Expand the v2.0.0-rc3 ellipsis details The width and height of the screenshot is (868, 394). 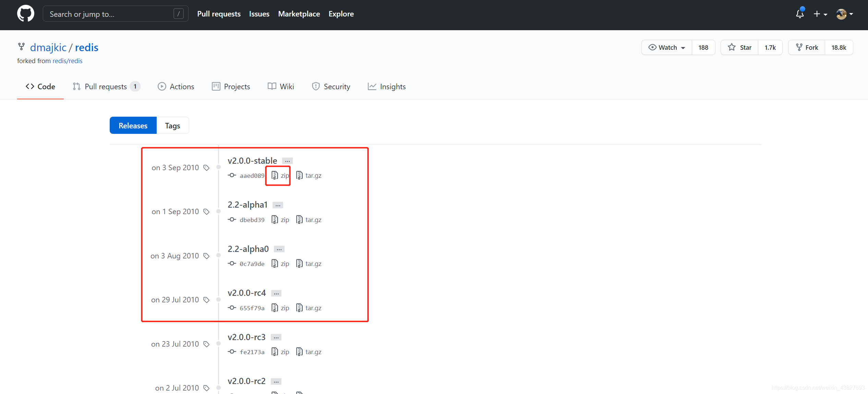(276, 337)
